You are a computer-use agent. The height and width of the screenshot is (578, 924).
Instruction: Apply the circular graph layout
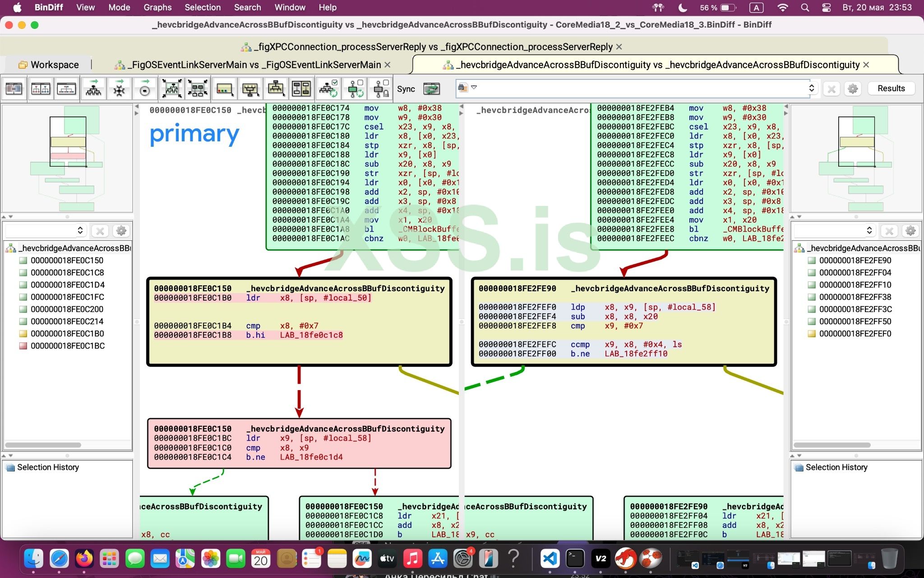click(x=145, y=89)
